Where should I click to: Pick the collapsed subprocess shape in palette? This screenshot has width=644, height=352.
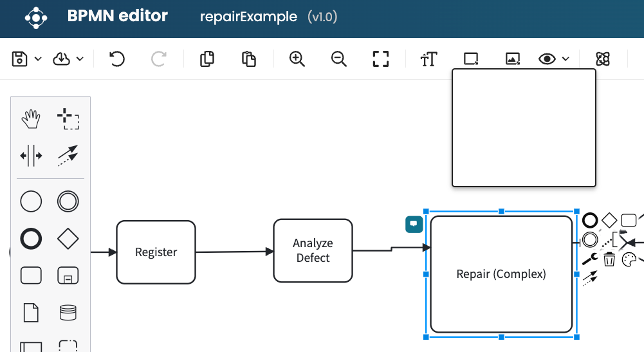[68, 275]
